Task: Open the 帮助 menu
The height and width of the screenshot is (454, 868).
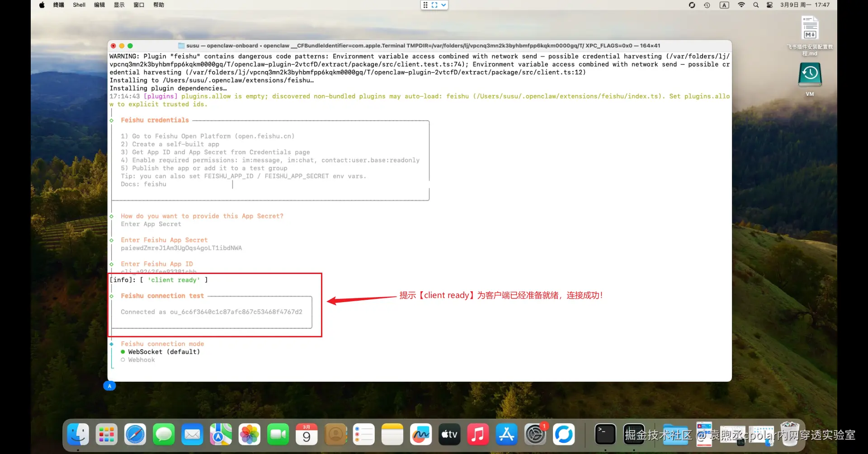Action: [159, 5]
